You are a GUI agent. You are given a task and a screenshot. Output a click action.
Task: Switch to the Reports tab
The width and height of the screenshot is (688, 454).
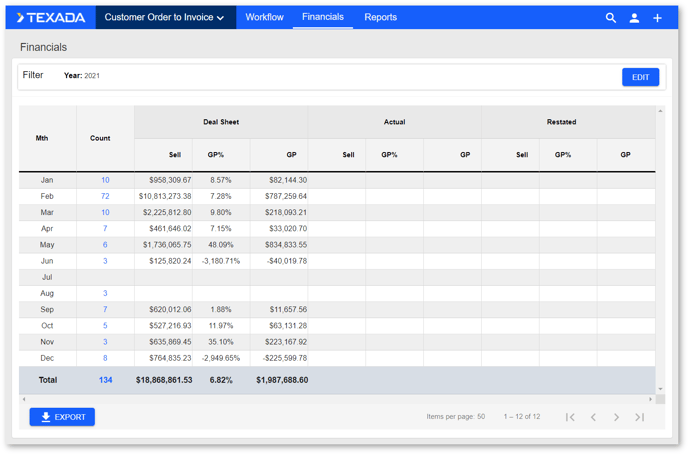click(x=380, y=17)
